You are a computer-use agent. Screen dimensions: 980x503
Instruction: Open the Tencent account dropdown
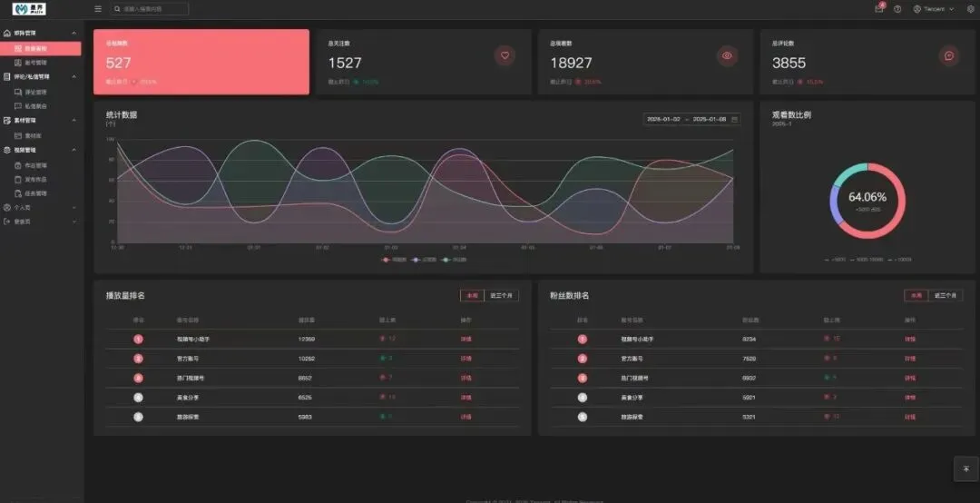click(935, 9)
